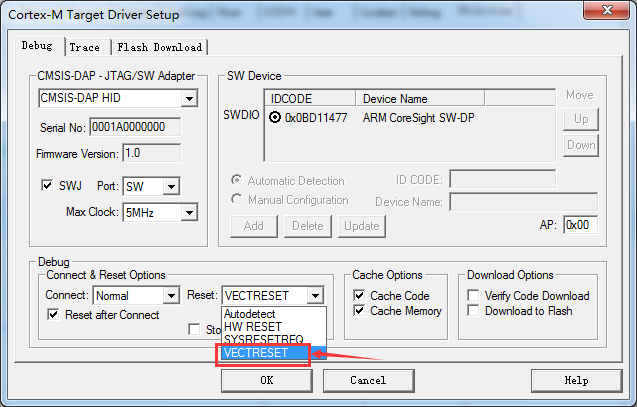Open the Flash Download tab

(160, 47)
